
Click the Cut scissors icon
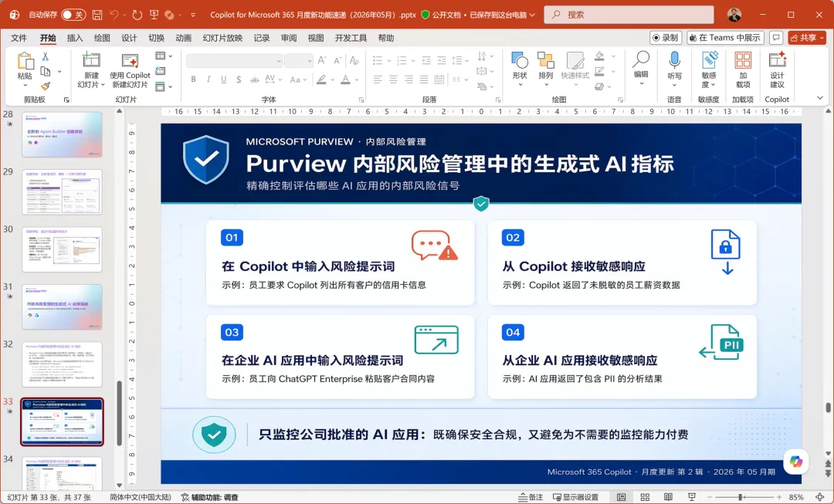pos(46,56)
